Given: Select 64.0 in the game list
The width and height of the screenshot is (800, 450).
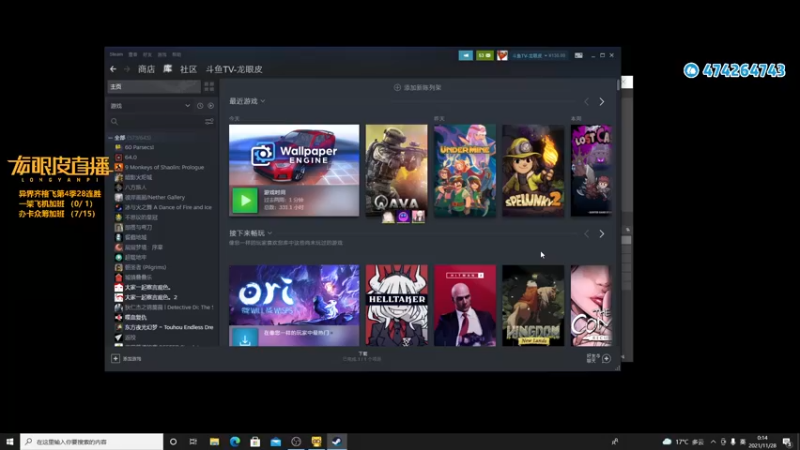Looking at the screenshot, I should [x=131, y=157].
